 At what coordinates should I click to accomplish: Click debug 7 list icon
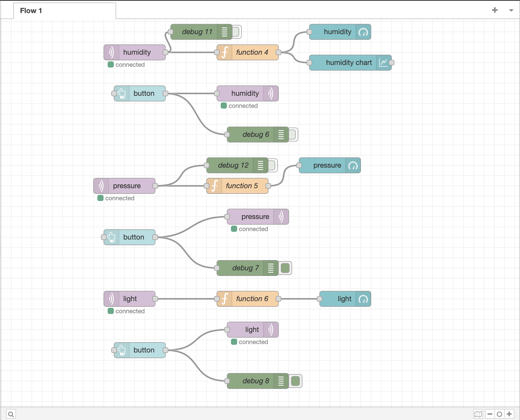coord(271,268)
